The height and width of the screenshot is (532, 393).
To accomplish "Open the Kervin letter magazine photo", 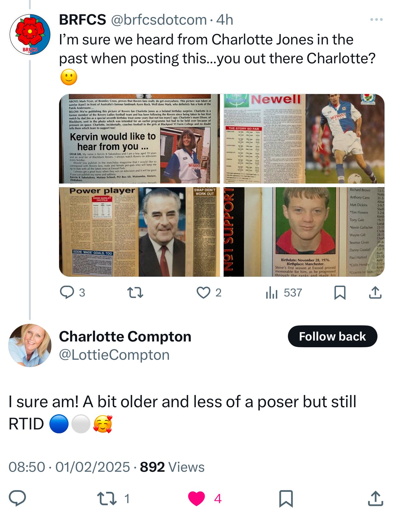I will (x=140, y=138).
